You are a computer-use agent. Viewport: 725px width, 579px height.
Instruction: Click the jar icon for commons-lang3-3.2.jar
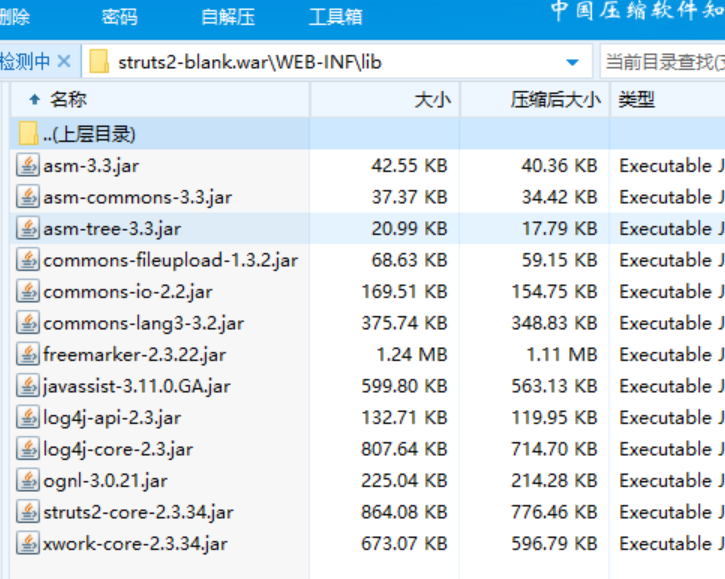tap(28, 323)
